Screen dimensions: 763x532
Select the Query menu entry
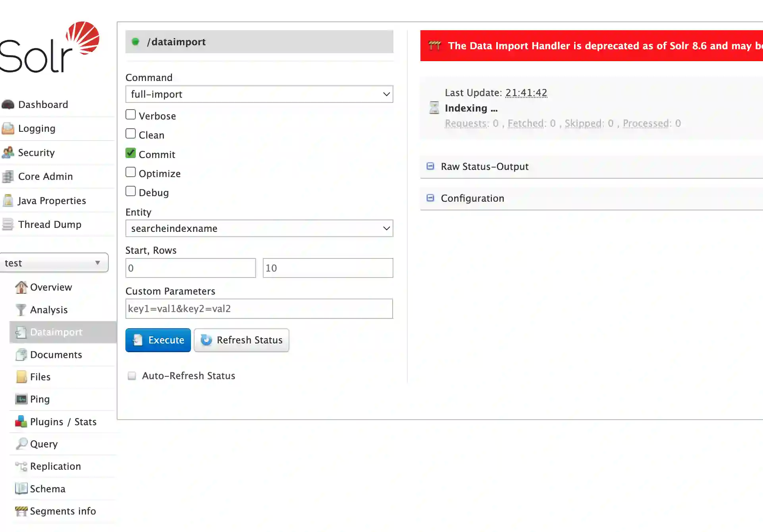pos(44,444)
